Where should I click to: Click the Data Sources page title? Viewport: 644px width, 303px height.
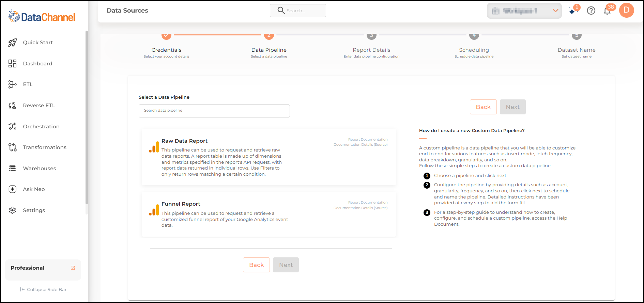[127, 11]
